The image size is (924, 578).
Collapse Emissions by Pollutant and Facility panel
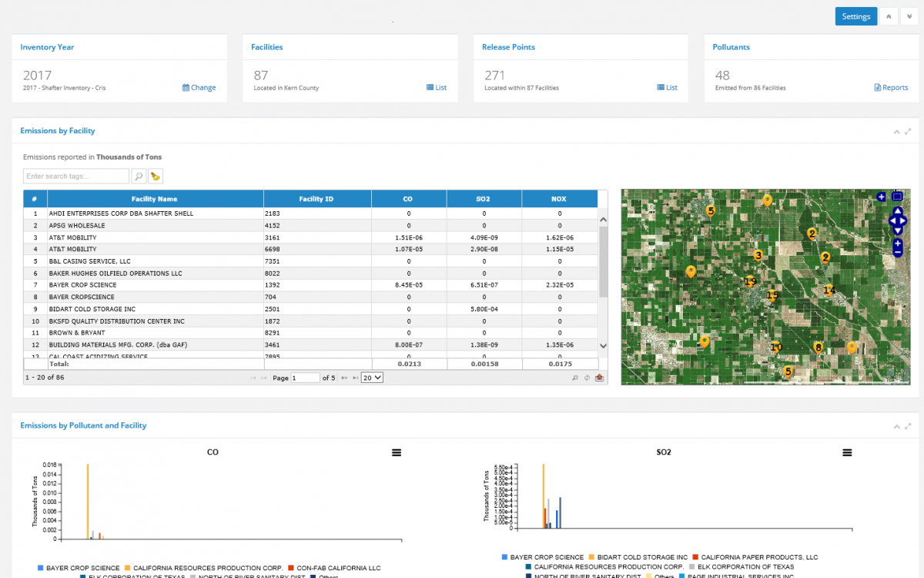[x=896, y=426]
